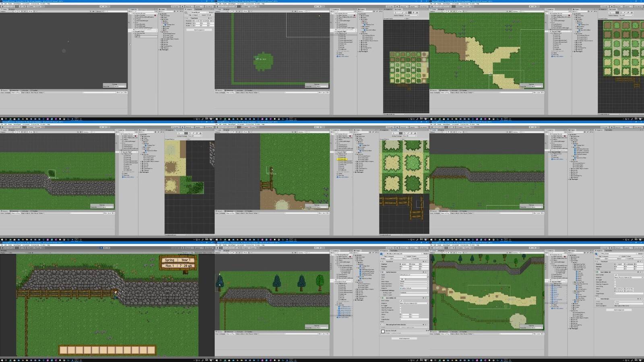Select yellow-highlighted Hierarchy row in fence-corner scene window
The image size is (644, 362).
[x=343, y=159]
